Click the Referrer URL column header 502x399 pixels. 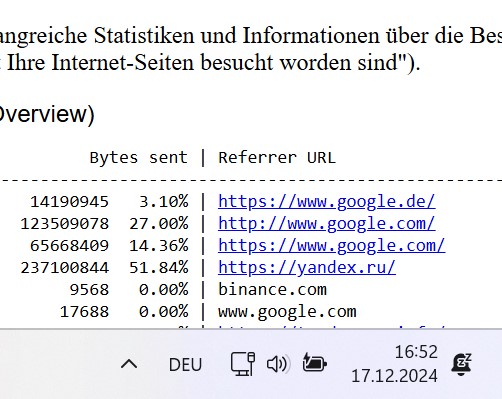(277, 157)
